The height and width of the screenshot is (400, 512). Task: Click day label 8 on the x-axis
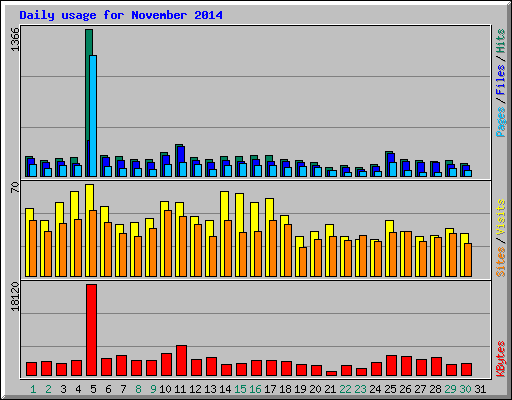(138, 389)
